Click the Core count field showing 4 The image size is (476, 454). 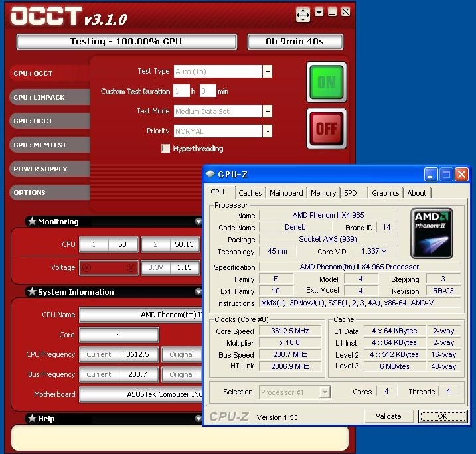pyautogui.click(x=119, y=335)
